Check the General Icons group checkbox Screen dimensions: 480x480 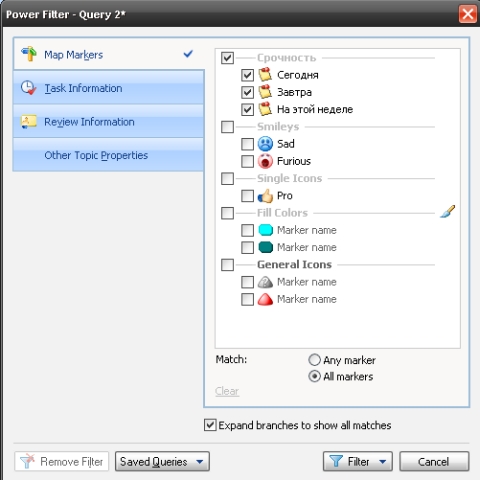[x=227, y=265]
